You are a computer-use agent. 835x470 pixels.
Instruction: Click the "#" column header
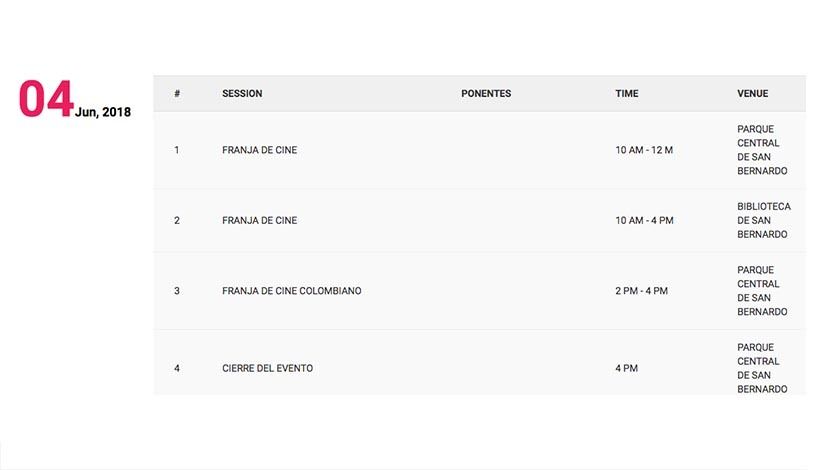[x=177, y=94]
